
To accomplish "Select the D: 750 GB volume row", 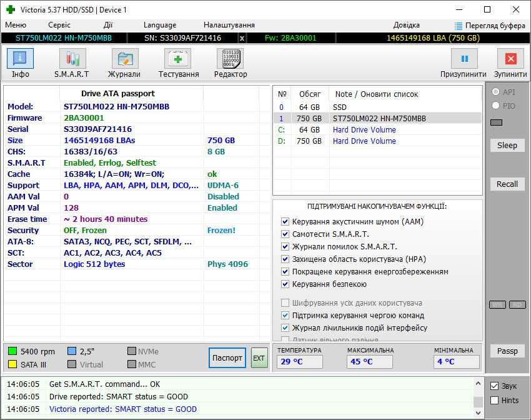I will (x=377, y=141).
